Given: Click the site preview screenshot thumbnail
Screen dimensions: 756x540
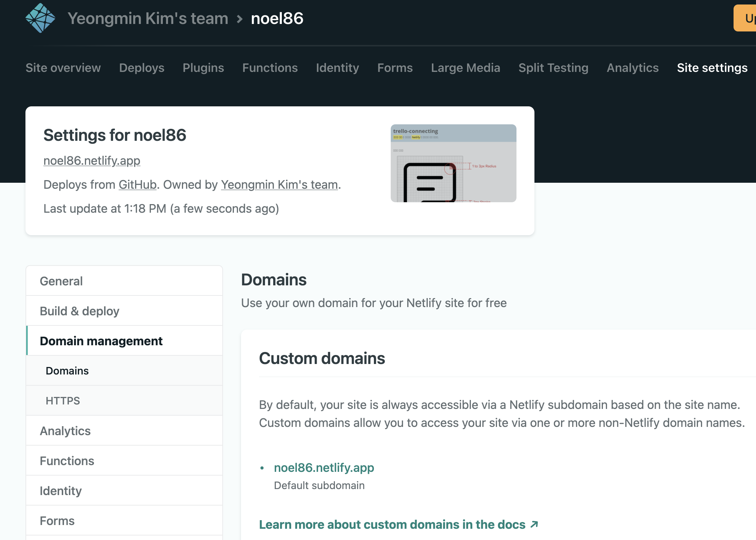Looking at the screenshot, I should (x=453, y=163).
